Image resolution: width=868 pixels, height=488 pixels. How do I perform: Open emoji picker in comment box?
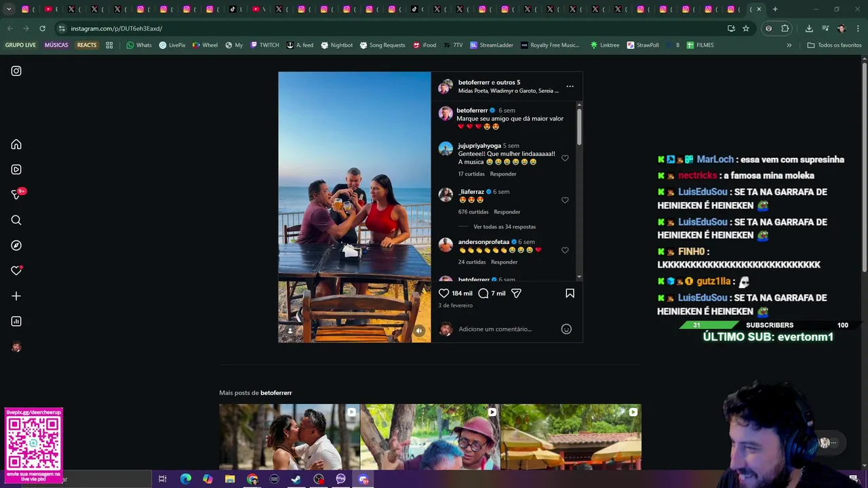pos(566,329)
